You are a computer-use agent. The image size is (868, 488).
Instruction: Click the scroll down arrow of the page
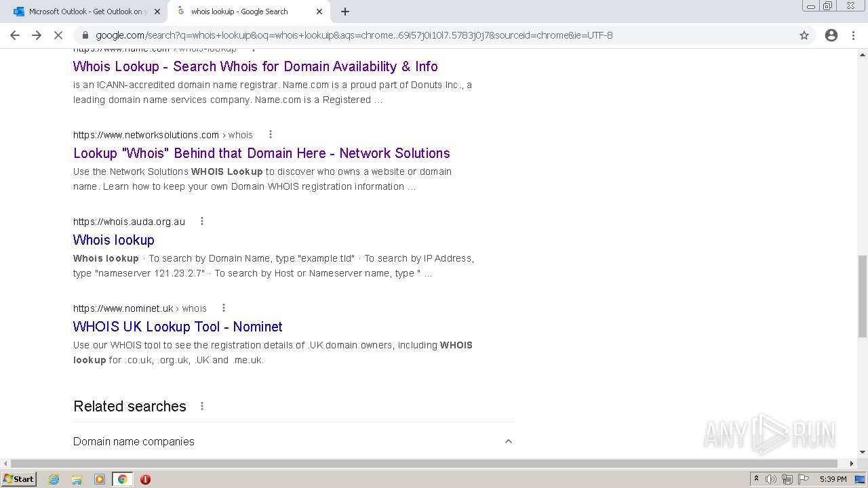coord(862,452)
